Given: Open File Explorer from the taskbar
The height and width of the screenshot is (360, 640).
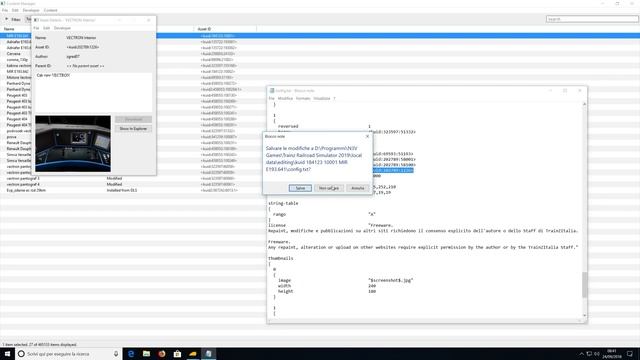Looking at the screenshot, I should point(146,353).
